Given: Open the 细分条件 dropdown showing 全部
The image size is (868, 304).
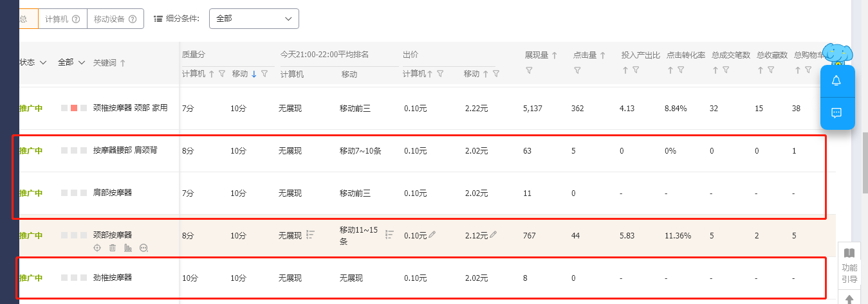Looking at the screenshot, I should (x=254, y=19).
